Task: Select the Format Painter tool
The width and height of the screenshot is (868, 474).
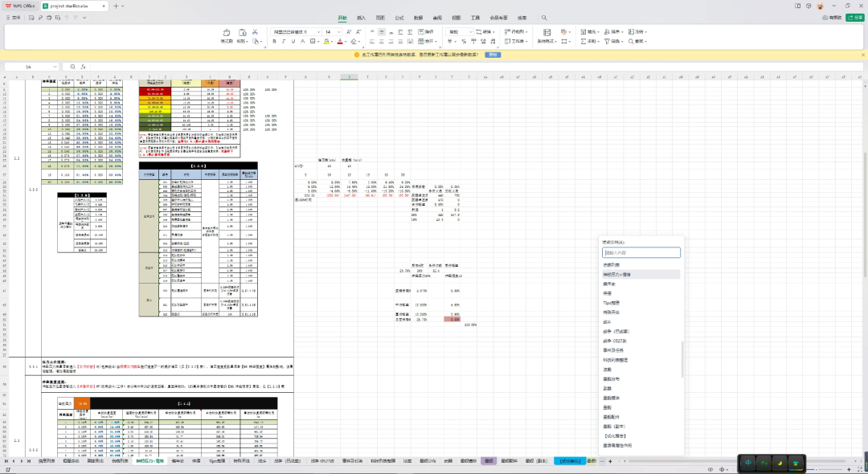Action: tap(227, 36)
